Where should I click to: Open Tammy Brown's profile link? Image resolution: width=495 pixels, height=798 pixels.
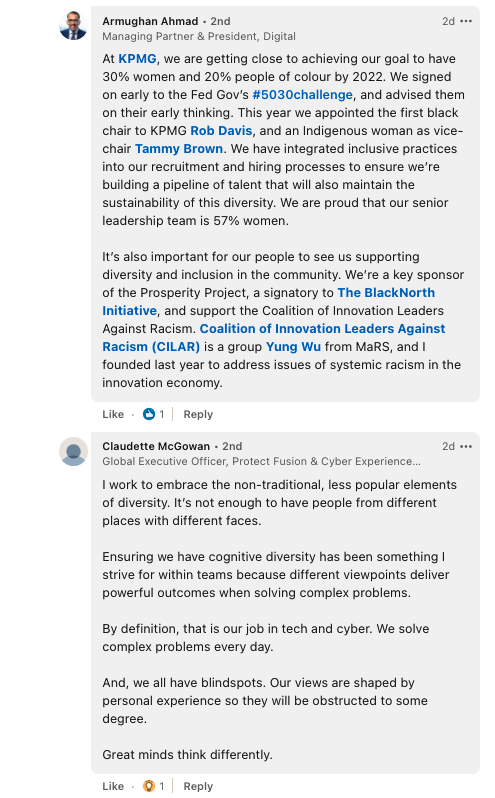click(179, 149)
